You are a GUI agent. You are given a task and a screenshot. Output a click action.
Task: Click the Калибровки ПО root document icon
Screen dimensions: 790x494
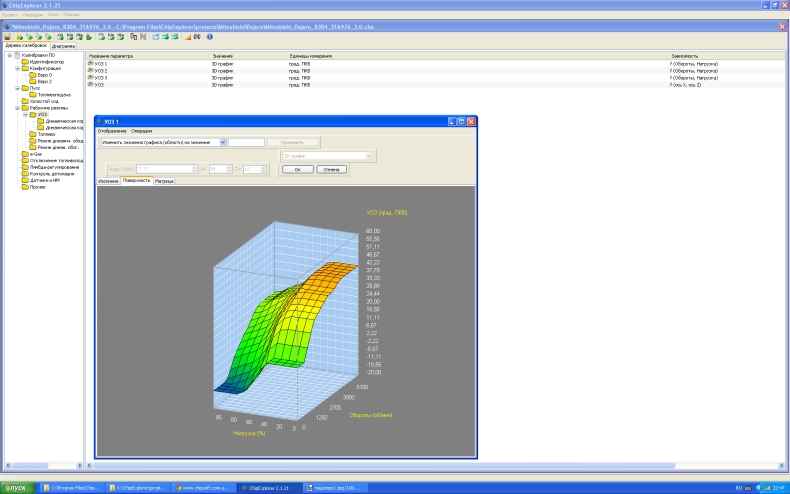(x=17, y=55)
